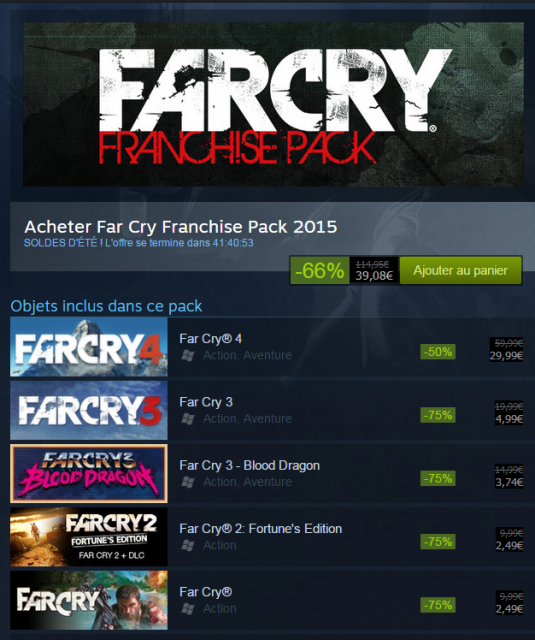
Task: Add the Franchise Pack to cart with Ajouter au panier
Action: click(x=460, y=270)
